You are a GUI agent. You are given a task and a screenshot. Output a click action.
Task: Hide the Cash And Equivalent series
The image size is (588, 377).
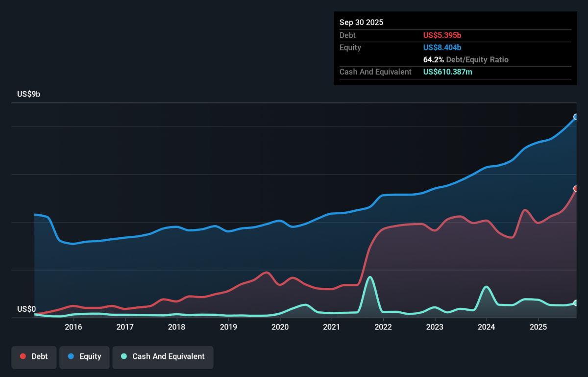tap(163, 356)
